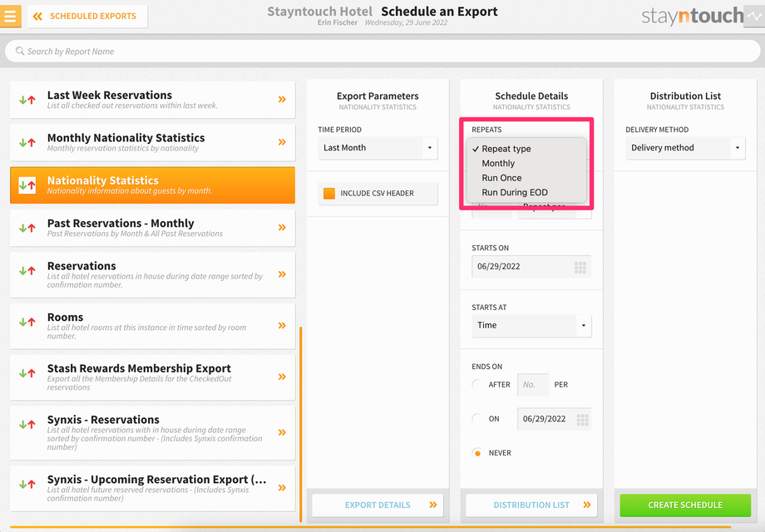Image resolution: width=765 pixels, height=532 pixels.
Task: Click chevron arrow on Rooms row
Action: (282, 325)
